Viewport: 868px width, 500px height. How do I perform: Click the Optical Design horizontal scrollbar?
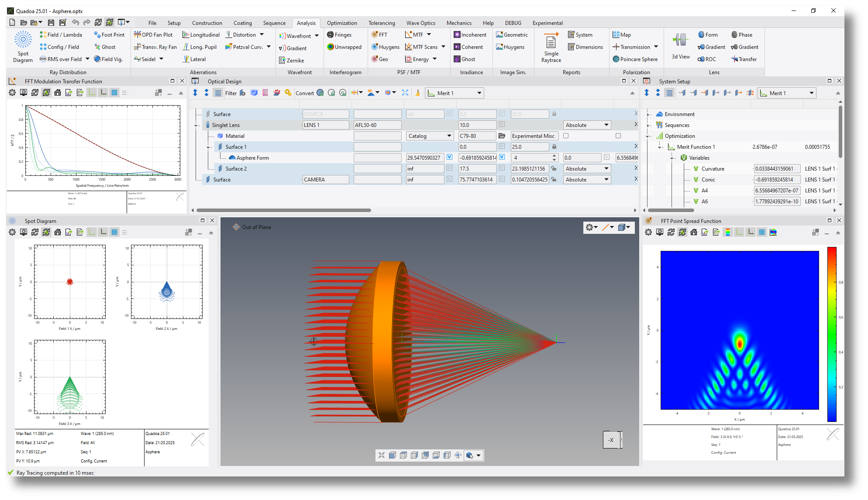[x=284, y=210]
